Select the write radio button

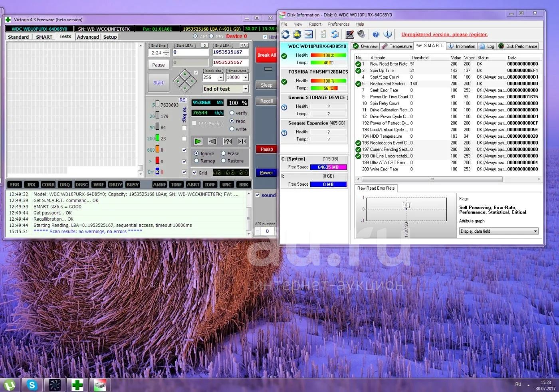232,129
